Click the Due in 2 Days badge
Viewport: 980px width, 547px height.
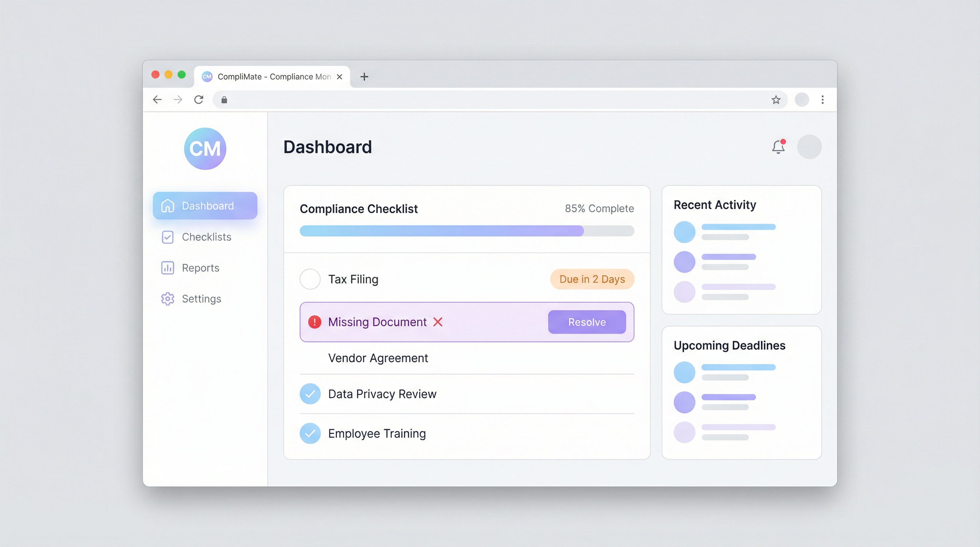[592, 279]
